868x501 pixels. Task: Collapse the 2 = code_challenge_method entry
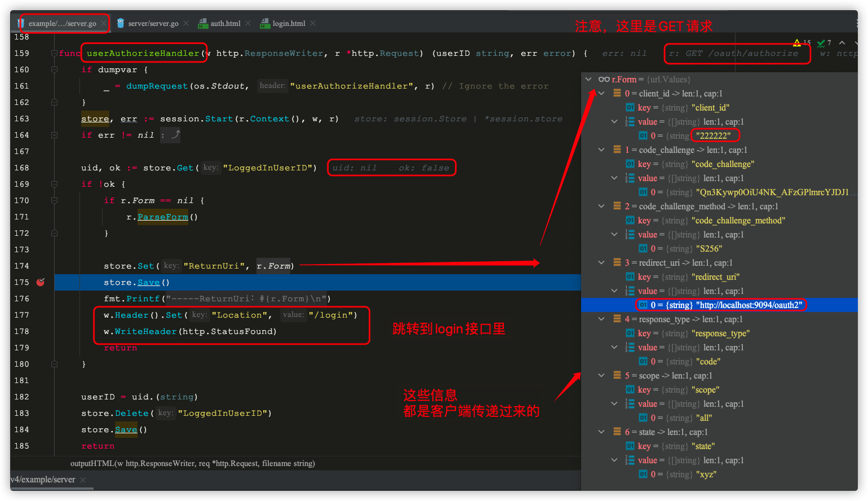click(601, 206)
